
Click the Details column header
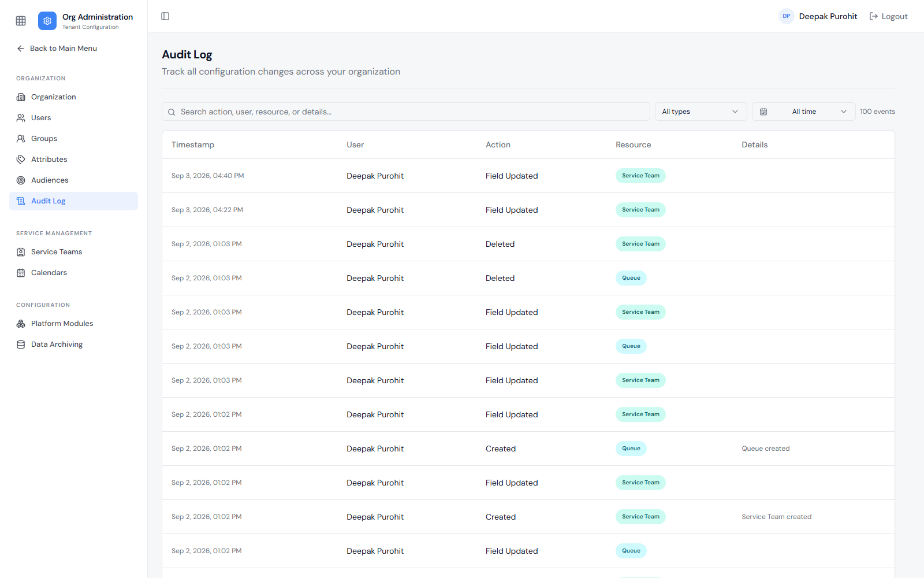pyautogui.click(x=754, y=144)
